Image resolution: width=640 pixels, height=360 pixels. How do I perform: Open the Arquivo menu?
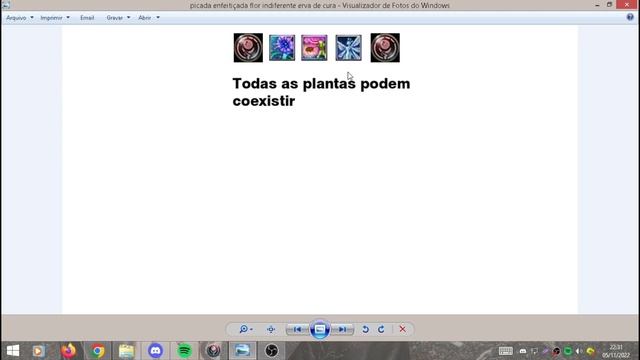click(x=20, y=18)
